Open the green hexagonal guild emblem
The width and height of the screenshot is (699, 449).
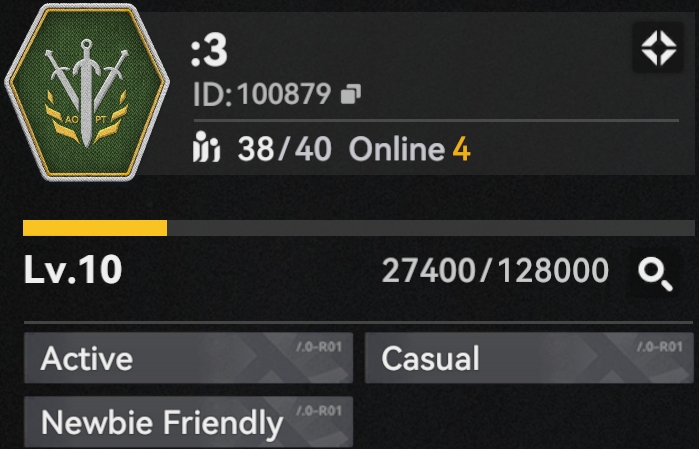click(x=86, y=91)
